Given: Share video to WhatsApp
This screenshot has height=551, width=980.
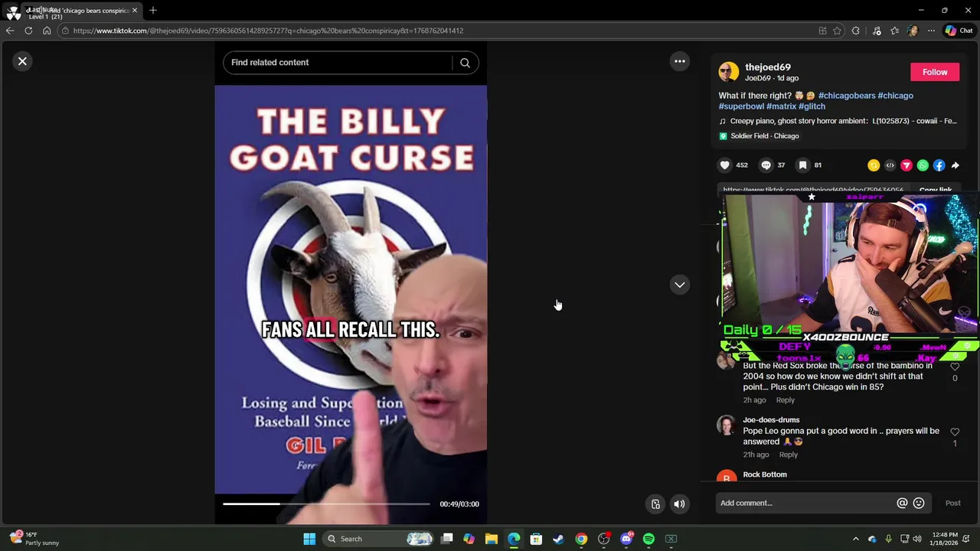Looking at the screenshot, I should 923,165.
